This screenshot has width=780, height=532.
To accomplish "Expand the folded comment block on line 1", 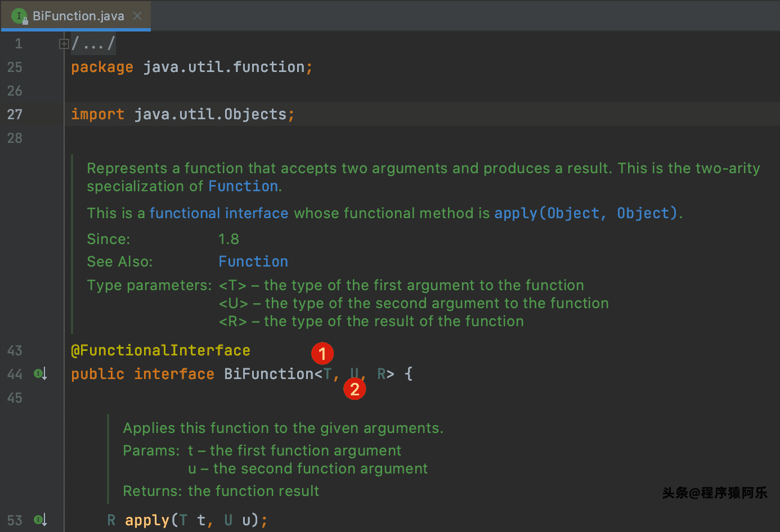I will tap(64, 43).
